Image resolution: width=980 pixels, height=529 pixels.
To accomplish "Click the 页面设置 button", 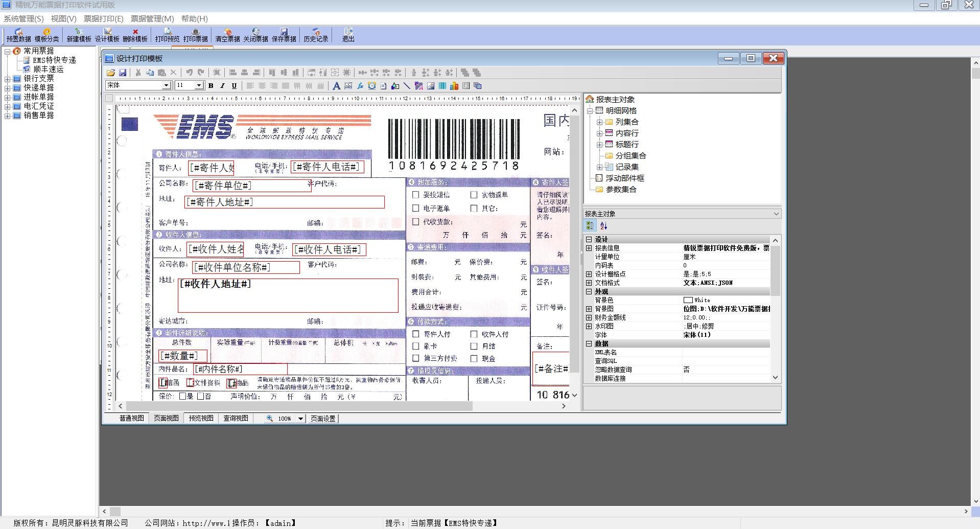I will 323,419.
